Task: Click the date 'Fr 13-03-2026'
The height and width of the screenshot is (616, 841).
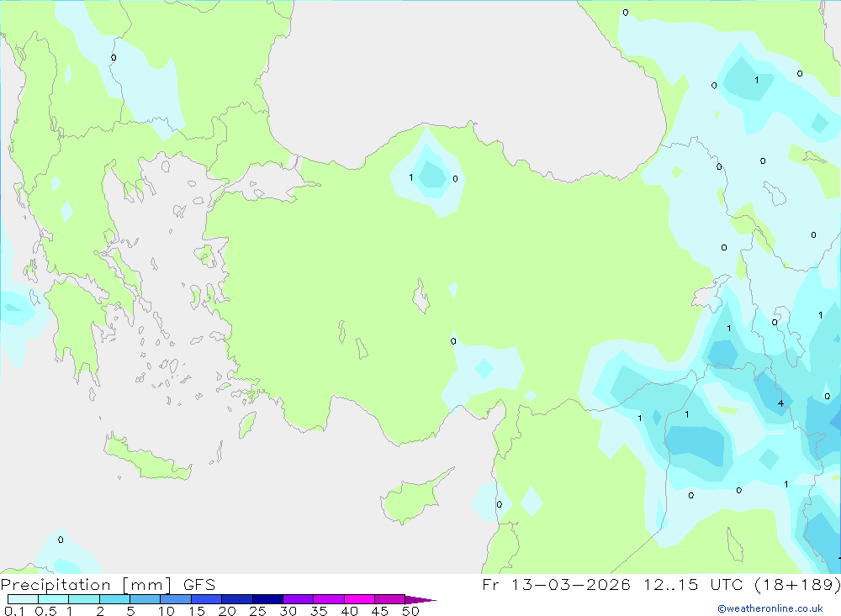Action: pyautogui.click(x=556, y=585)
